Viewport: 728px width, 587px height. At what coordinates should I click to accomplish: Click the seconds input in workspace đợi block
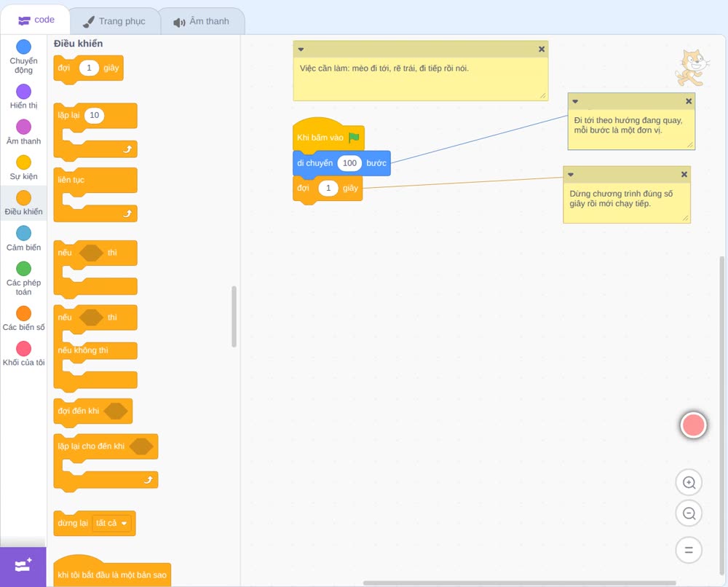(328, 188)
